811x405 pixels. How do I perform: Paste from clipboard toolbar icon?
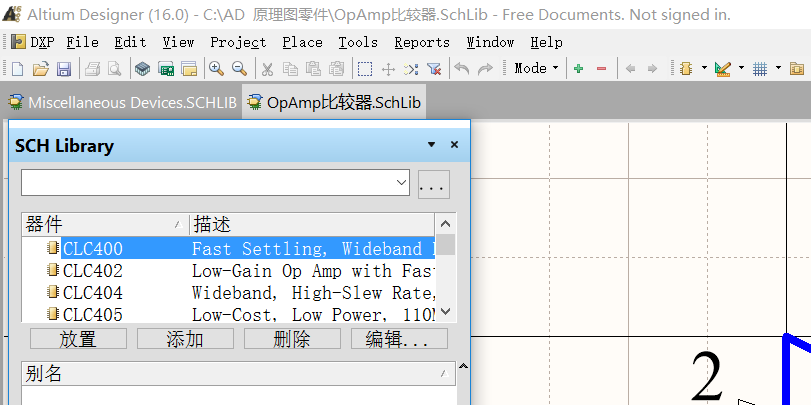pyautogui.click(x=313, y=69)
